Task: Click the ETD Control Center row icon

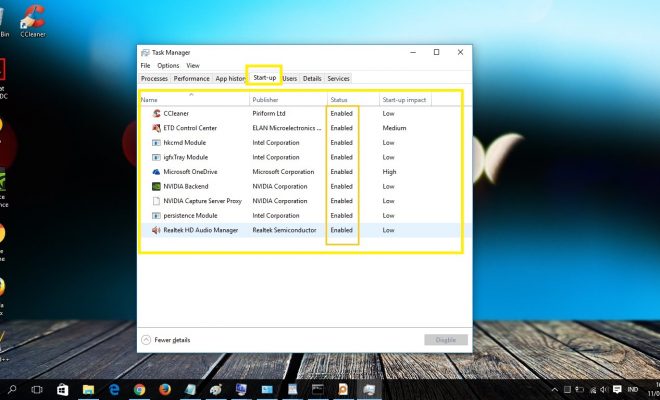Action: point(156,128)
